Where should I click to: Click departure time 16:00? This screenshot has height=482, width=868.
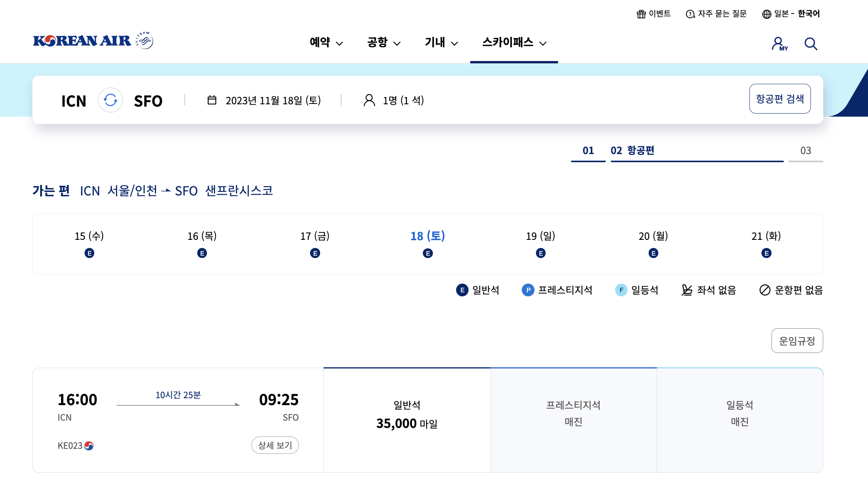tap(78, 399)
